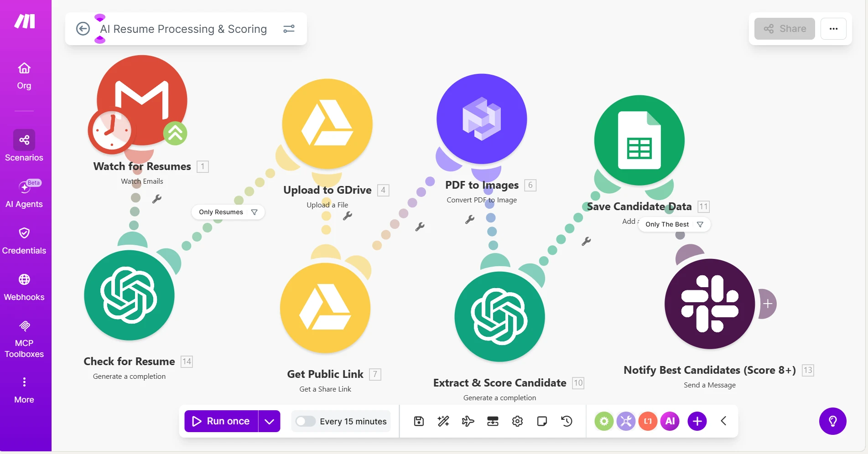Click the Share button

[785, 29]
